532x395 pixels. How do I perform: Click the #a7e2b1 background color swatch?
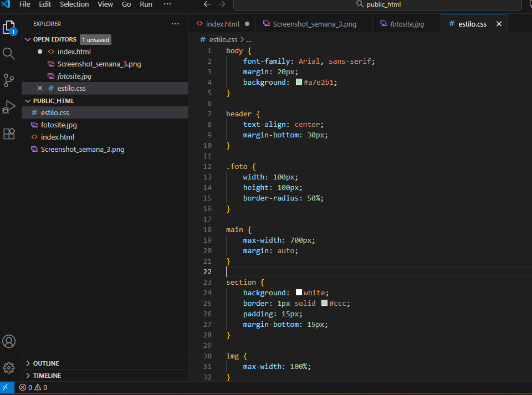pos(299,82)
